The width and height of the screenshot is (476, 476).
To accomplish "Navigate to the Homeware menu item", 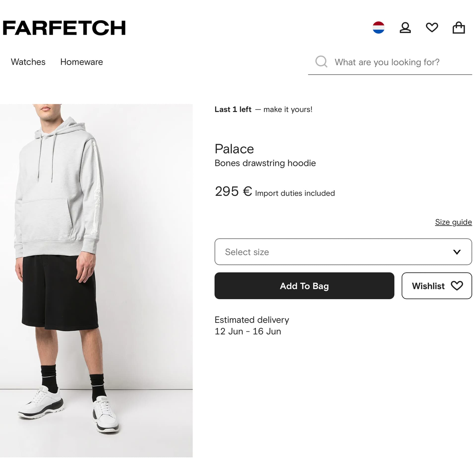I will pyautogui.click(x=82, y=62).
